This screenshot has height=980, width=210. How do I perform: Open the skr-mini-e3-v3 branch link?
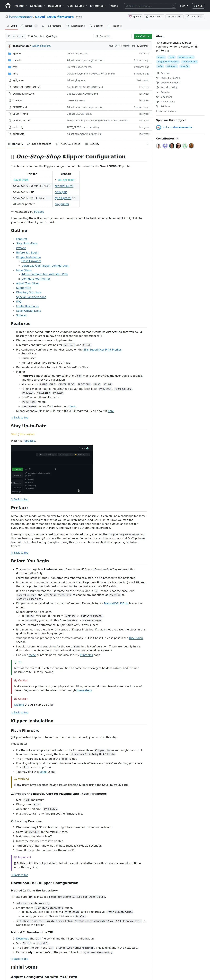tap(64, 186)
